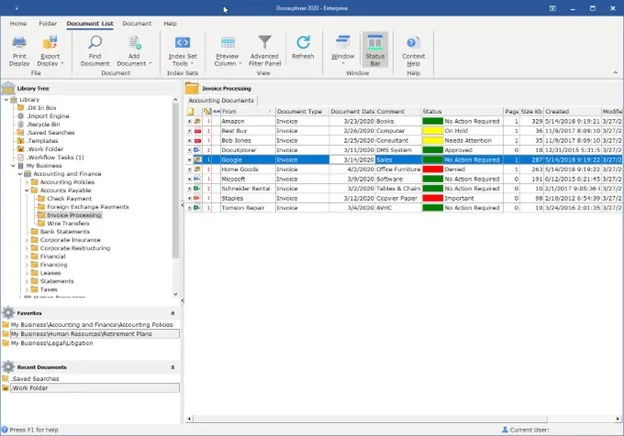
Task: Click the Print Display icon
Action: pyautogui.click(x=19, y=43)
